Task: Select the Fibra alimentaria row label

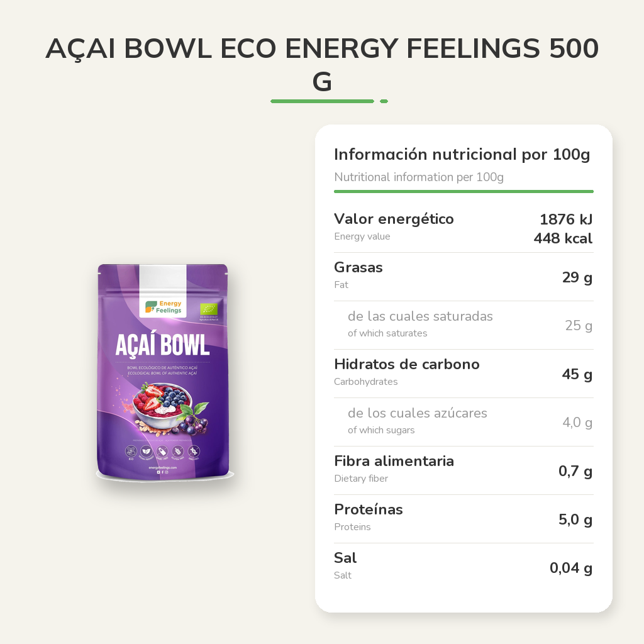Action: tap(394, 461)
